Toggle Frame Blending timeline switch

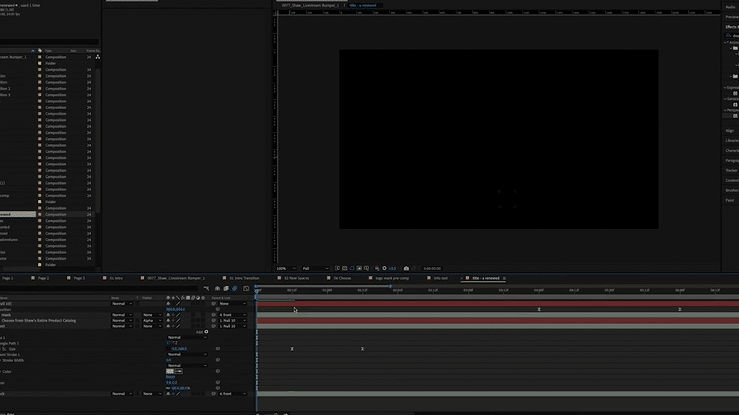[226, 288]
